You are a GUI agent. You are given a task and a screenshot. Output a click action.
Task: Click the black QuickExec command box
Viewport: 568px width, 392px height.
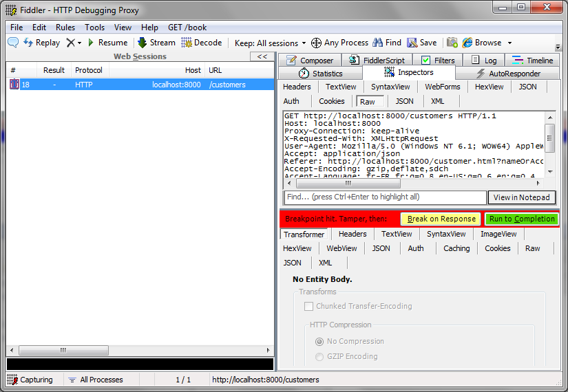pos(140,364)
